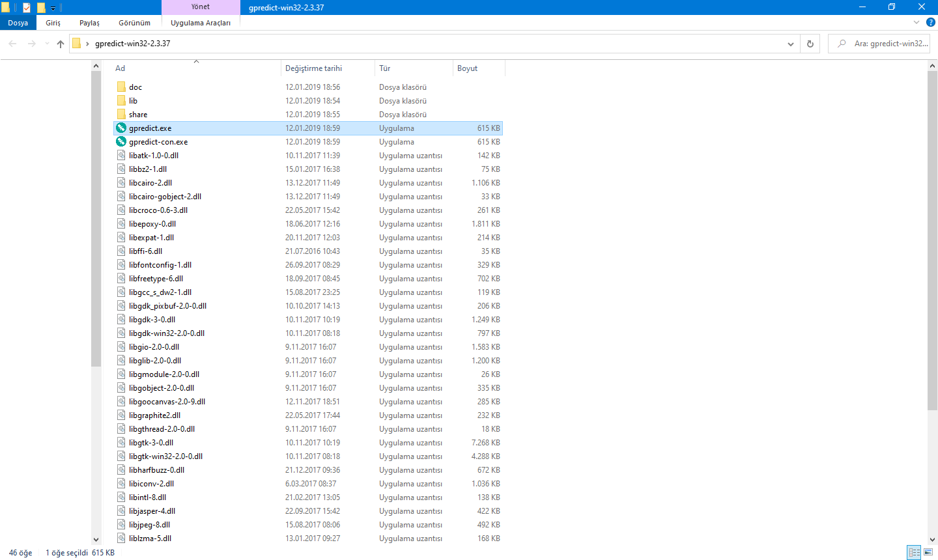Sort by the Ad column header
Screen dimensions: 938x560
coord(195,68)
